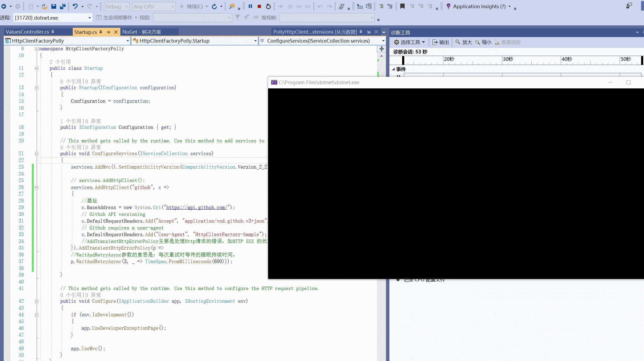
Task: Restart the debugging session
Action: pyautogui.click(x=268, y=6)
